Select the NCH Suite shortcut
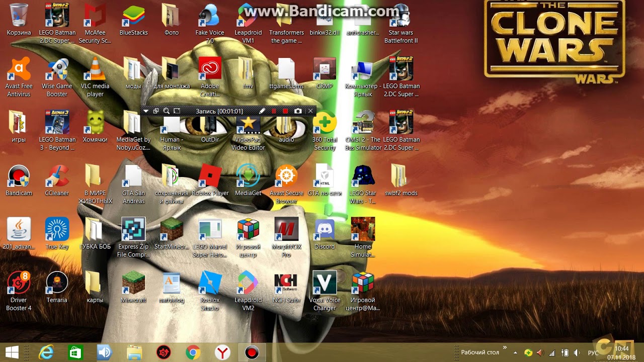The width and height of the screenshot is (644, 362). 286,288
